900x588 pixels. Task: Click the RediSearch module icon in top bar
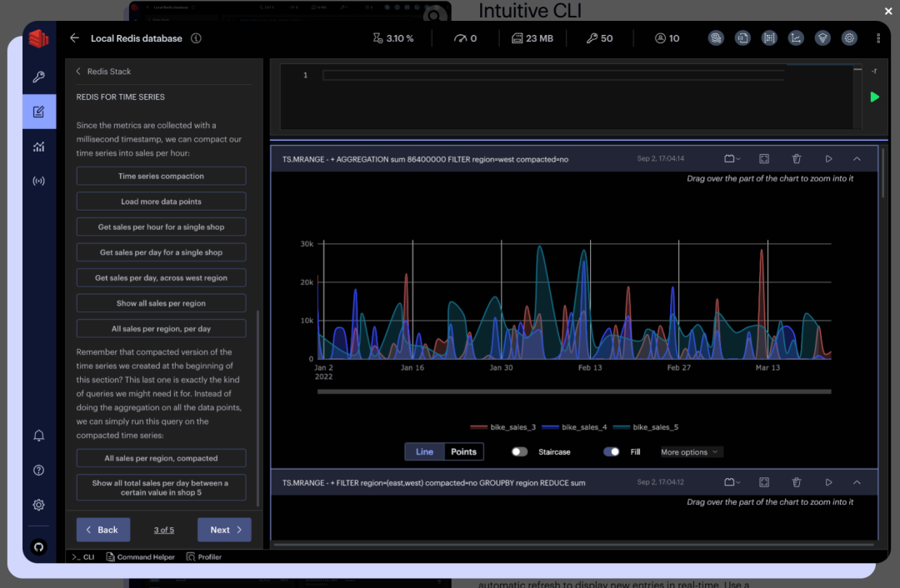tap(716, 37)
